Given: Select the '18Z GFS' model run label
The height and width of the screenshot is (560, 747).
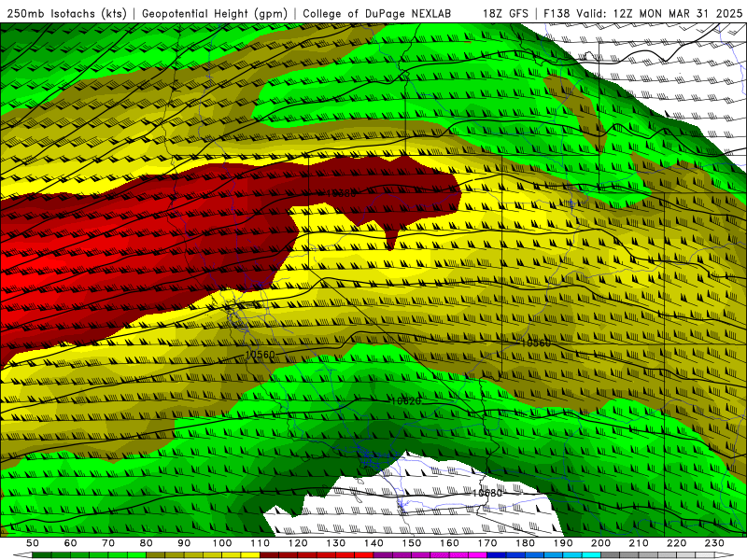Looking at the screenshot, I should [505, 13].
